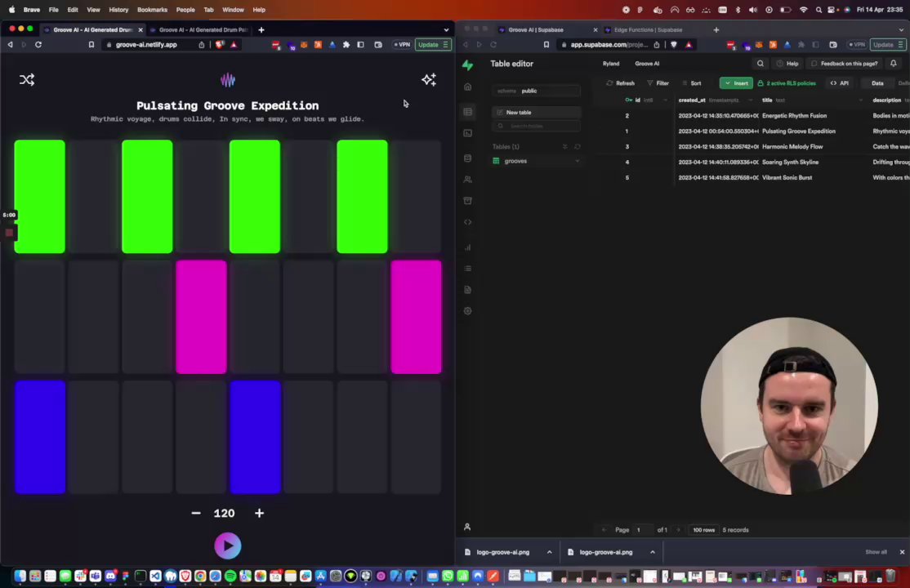This screenshot has width=910, height=588.
Task: Open Logs list icon in Supabase sidebar
Action: pos(468,268)
